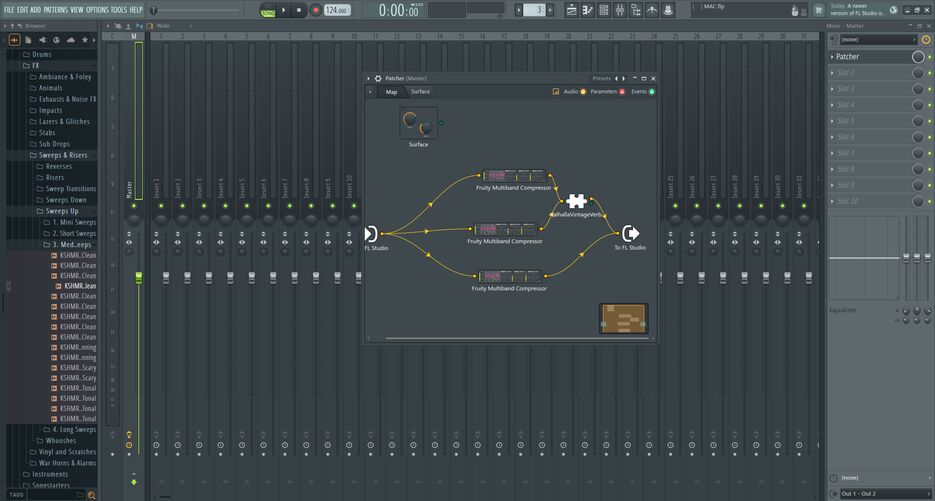Switch to the Surface tab in Patcher

point(420,92)
